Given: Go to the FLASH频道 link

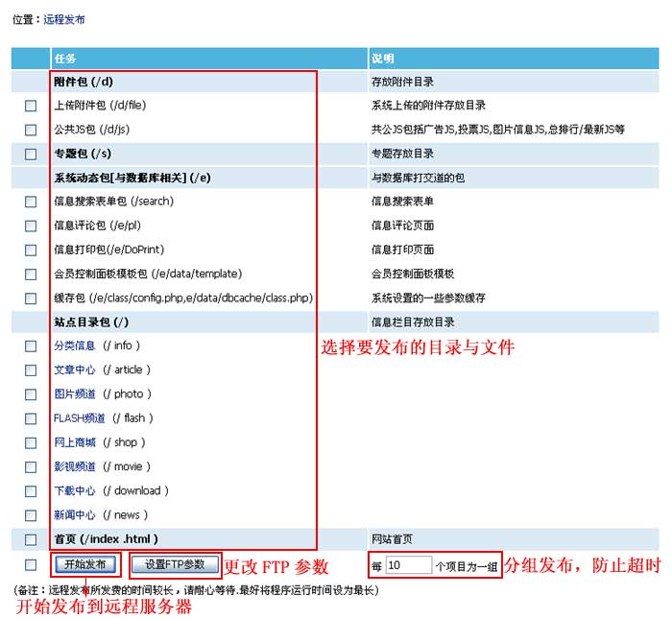Looking at the screenshot, I should 79,418.
